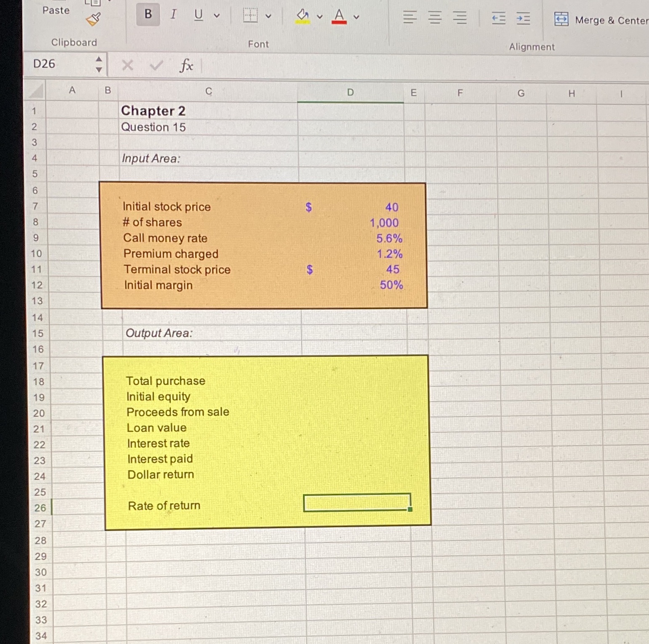The image size is (649, 644).
Task: Select column A header
Action: pyautogui.click(x=72, y=90)
